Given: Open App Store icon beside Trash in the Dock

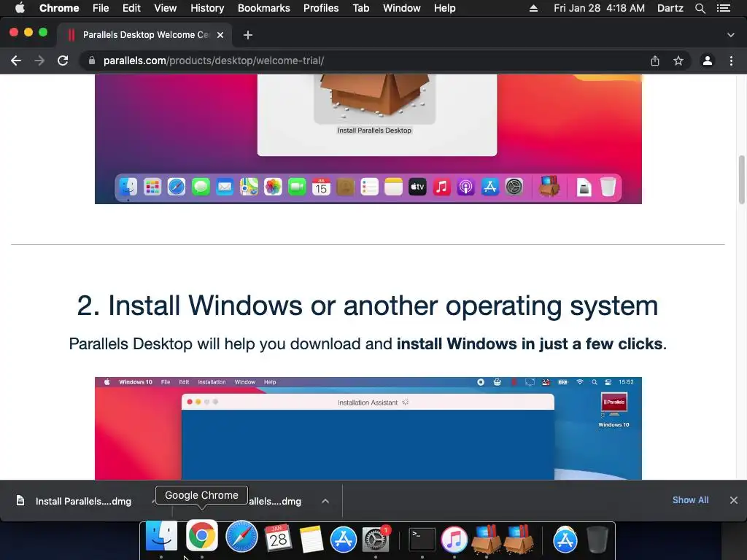Looking at the screenshot, I should pyautogui.click(x=565, y=540).
